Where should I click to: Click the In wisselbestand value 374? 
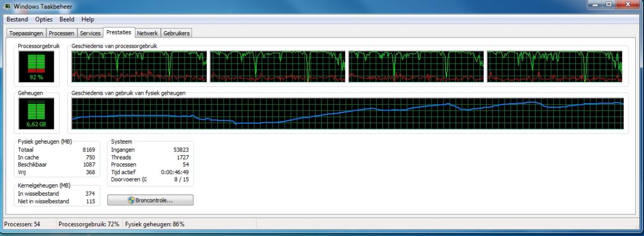[x=90, y=194]
